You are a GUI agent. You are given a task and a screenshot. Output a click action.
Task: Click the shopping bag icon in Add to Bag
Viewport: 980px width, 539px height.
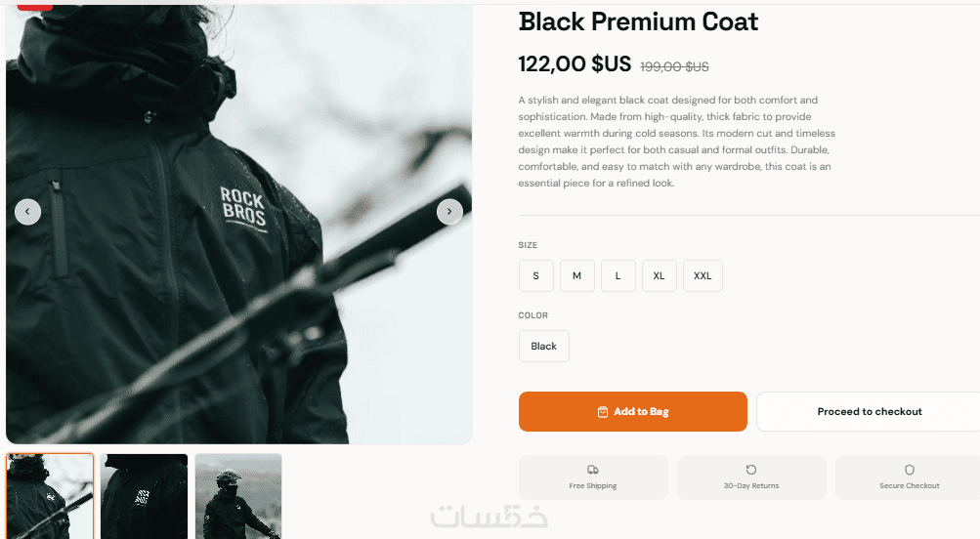pos(603,412)
